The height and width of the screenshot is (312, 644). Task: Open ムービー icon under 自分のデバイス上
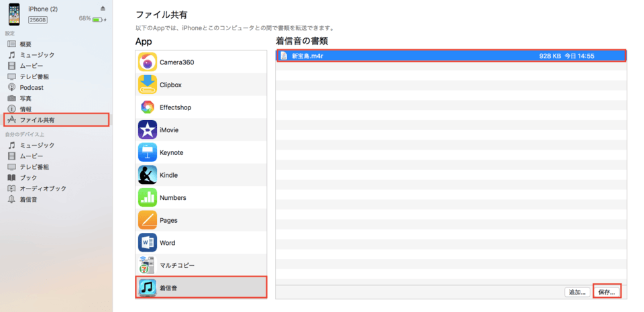point(12,156)
